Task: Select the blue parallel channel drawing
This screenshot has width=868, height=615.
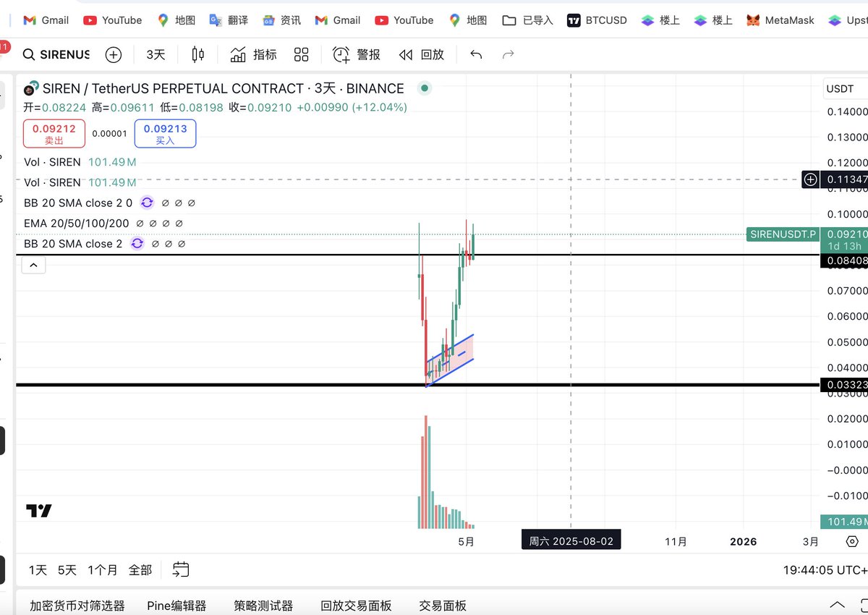Action: coord(450,360)
